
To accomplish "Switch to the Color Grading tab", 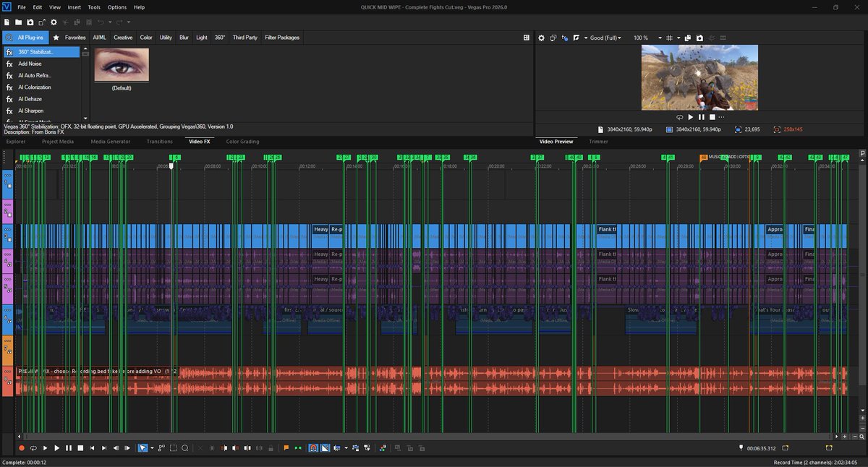I will pos(242,142).
